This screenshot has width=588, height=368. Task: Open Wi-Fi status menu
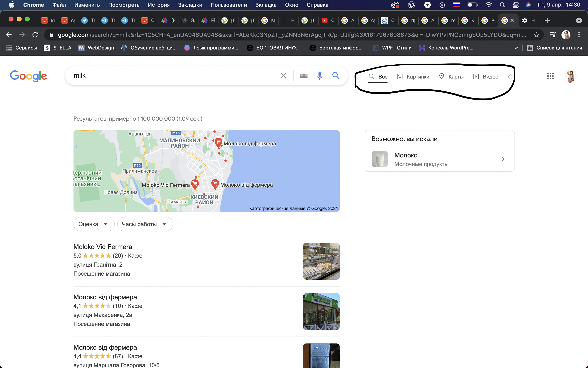[x=488, y=5]
